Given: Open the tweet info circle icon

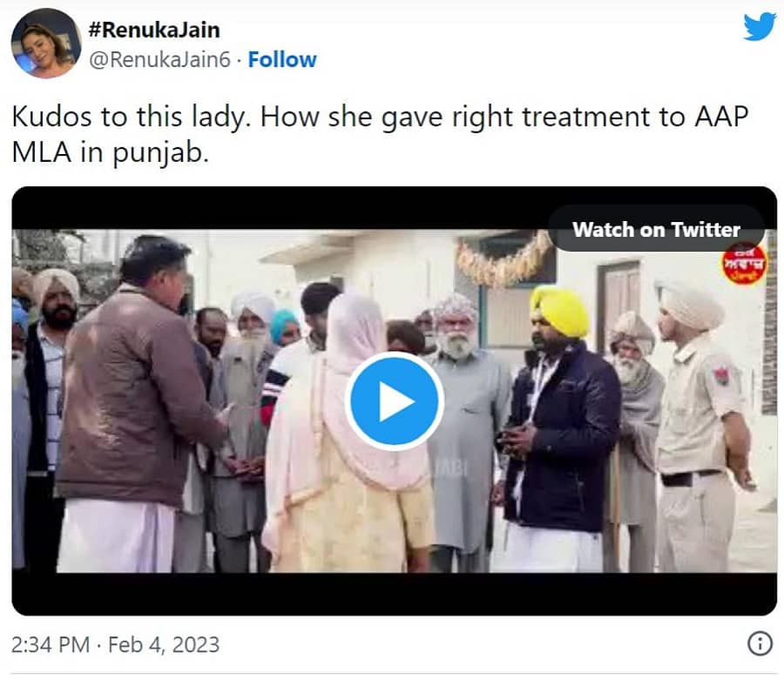Looking at the screenshot, I should pyautogui.click(x=760, y=644).
